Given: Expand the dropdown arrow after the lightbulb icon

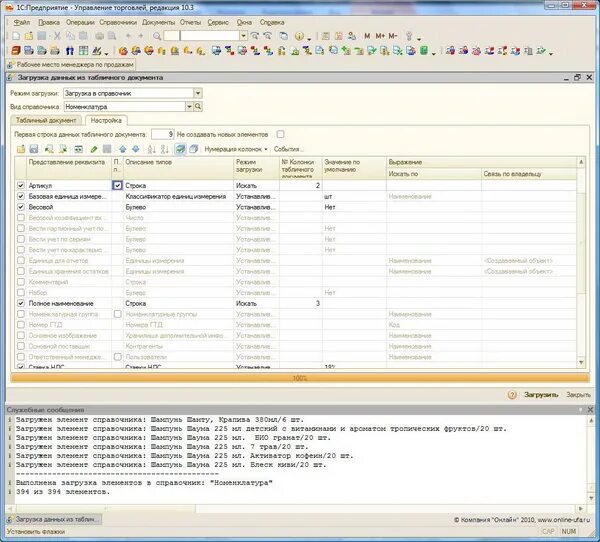Looking at the screenshot, I should pyautogui.click(x=419, y=38).
